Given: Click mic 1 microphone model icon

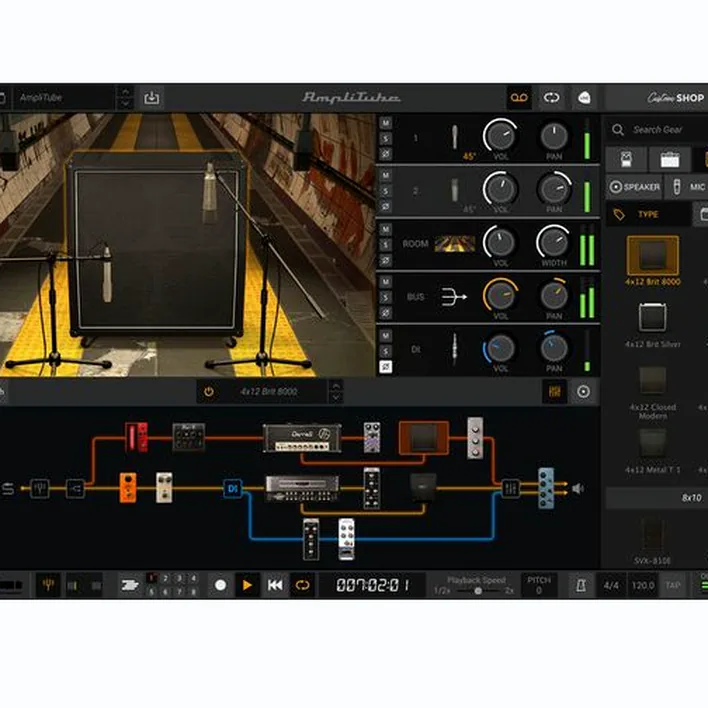Looking at the screenshot, I should pos(455,137).
